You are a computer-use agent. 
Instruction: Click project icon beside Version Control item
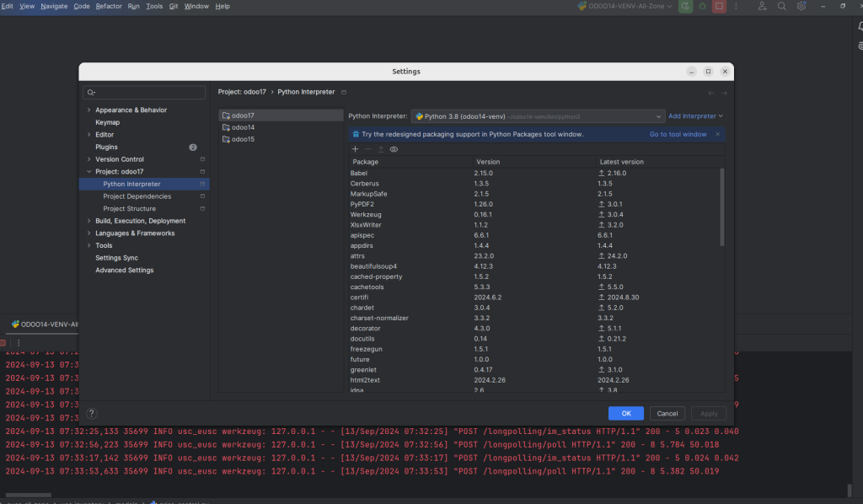pos(202,159)
